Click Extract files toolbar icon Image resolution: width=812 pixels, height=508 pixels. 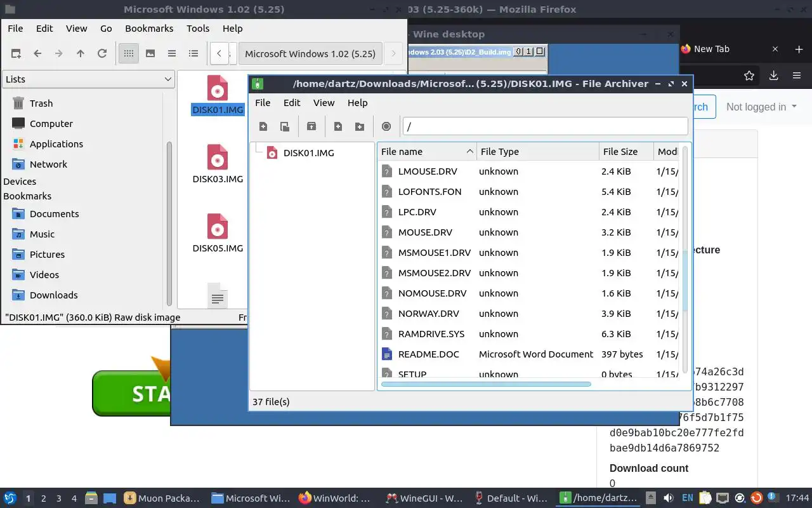[x=311, y=126]
